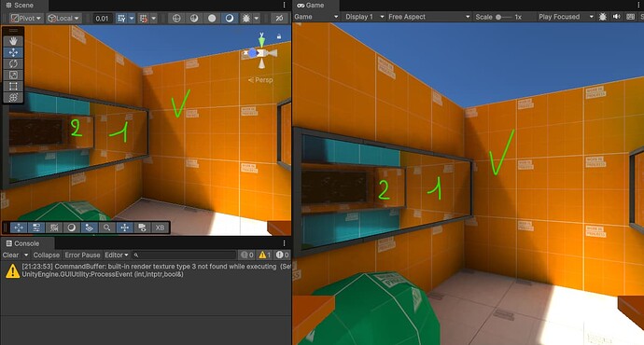Mute audio in the Game view
This screenshot has height=345, width=644.
tap(617, 17)
